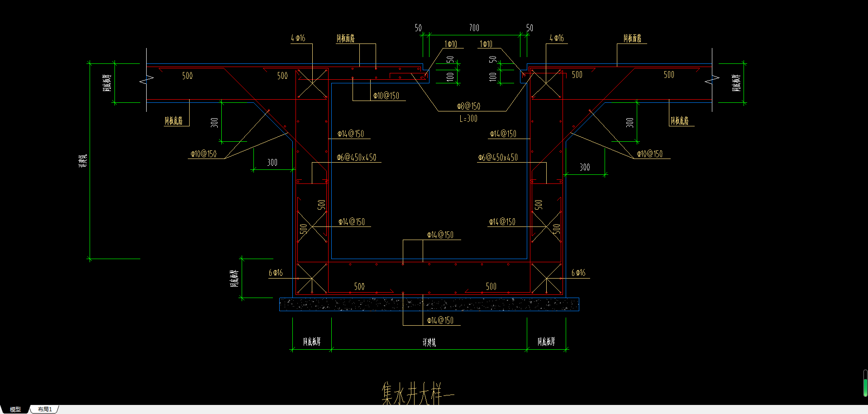Select the drawing title 集水井大样一
868x414 pixels.
click(418, 393)
